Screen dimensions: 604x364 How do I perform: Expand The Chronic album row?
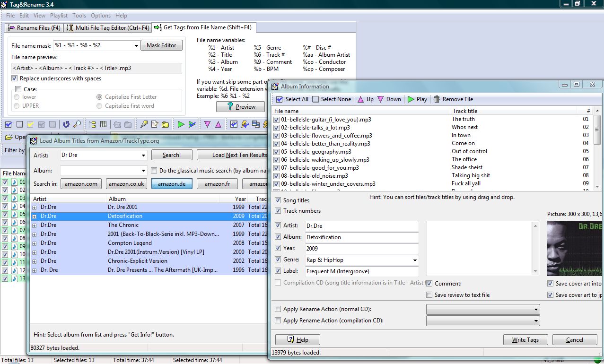34,225
